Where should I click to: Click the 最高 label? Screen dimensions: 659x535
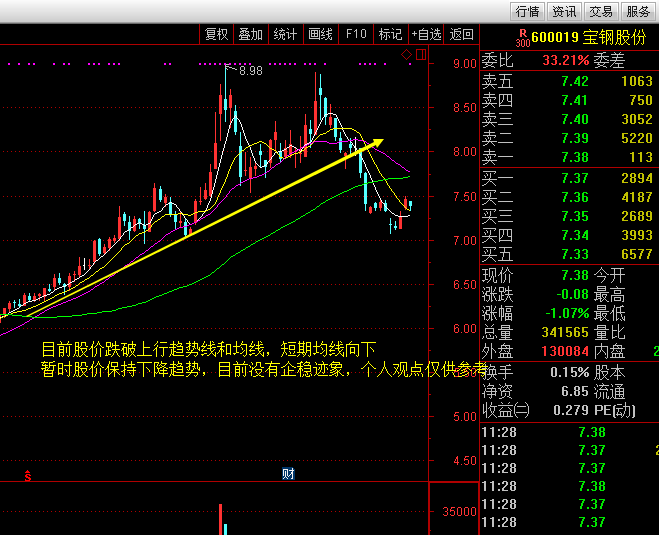(609, 294)
